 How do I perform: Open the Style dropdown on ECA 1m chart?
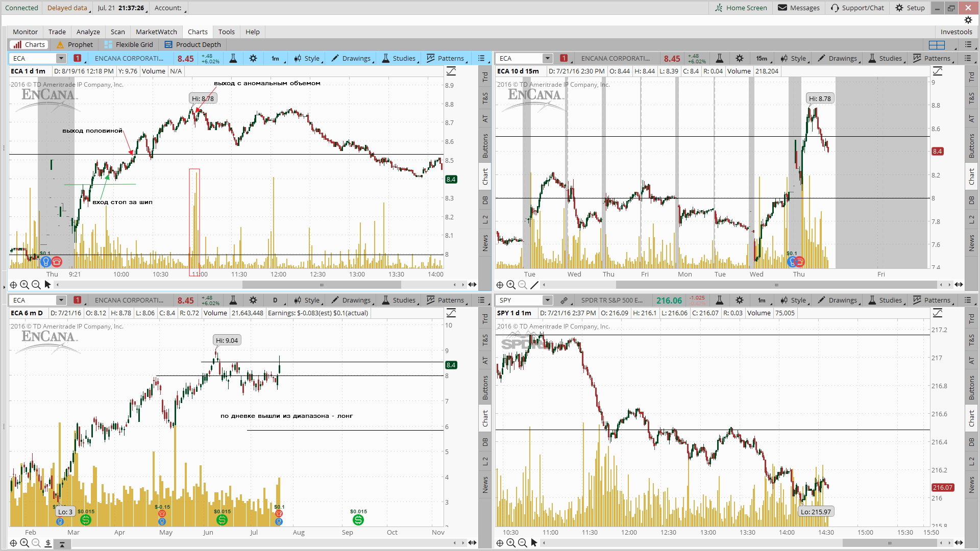308,58
